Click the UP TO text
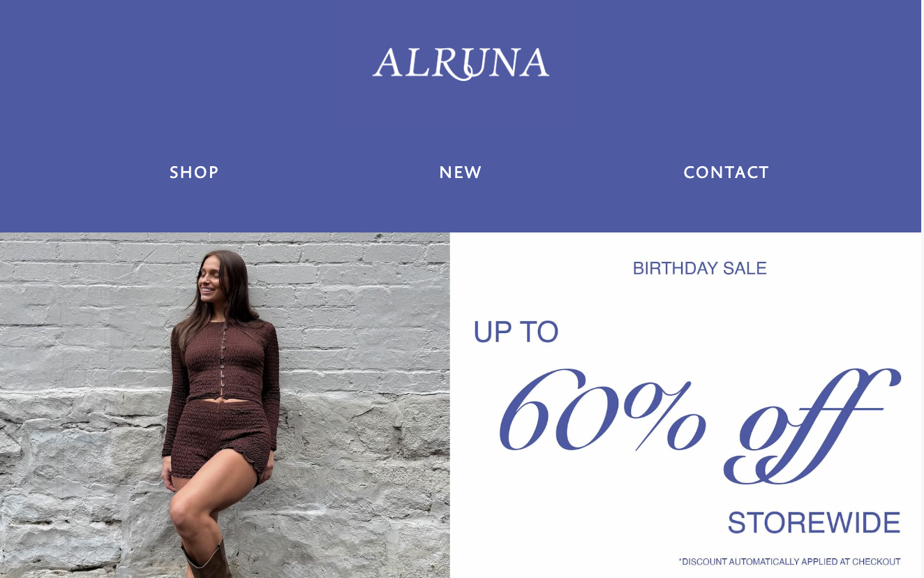 coord(516,332)
